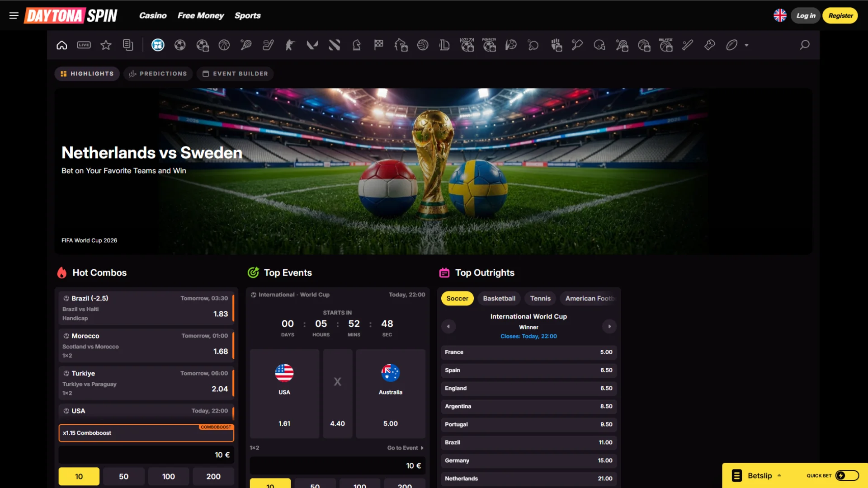Follow the Go to Event link
868x488 pixels.
[406, 448]
